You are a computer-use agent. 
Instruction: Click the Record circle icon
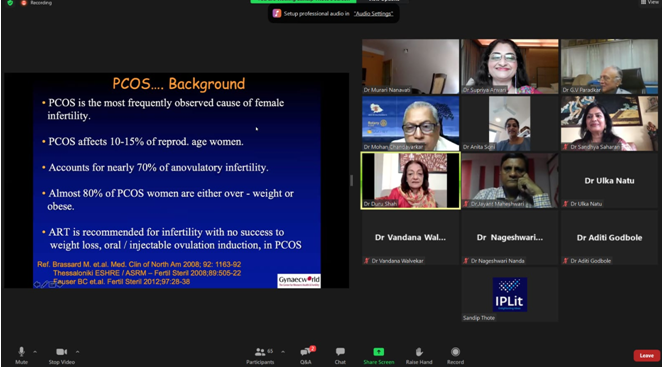click(455, 351)
